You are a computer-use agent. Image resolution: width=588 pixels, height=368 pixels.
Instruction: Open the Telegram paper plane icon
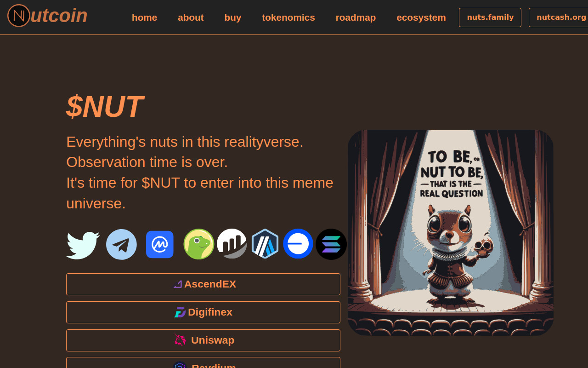point(121,244)
